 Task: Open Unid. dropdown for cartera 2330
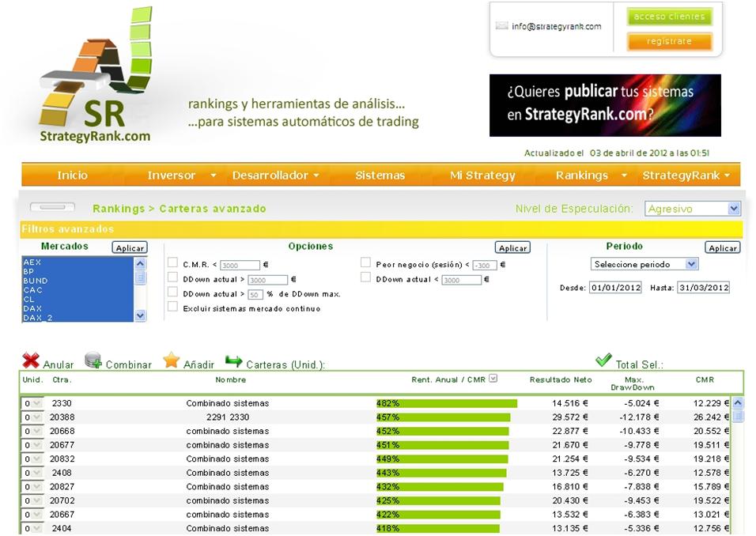click(x=32, y=403)
